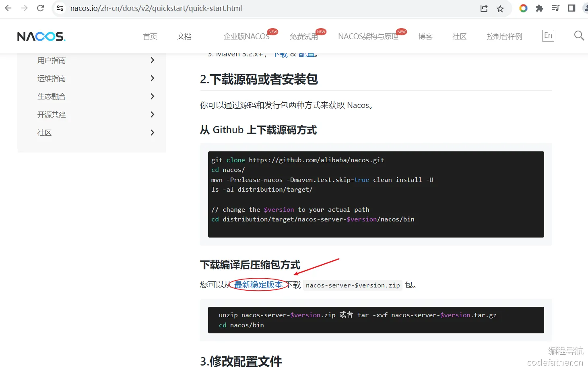The image size is (588, 372).
Task: Click the unzip nacos-server command line
Action: tap(358, 315)
